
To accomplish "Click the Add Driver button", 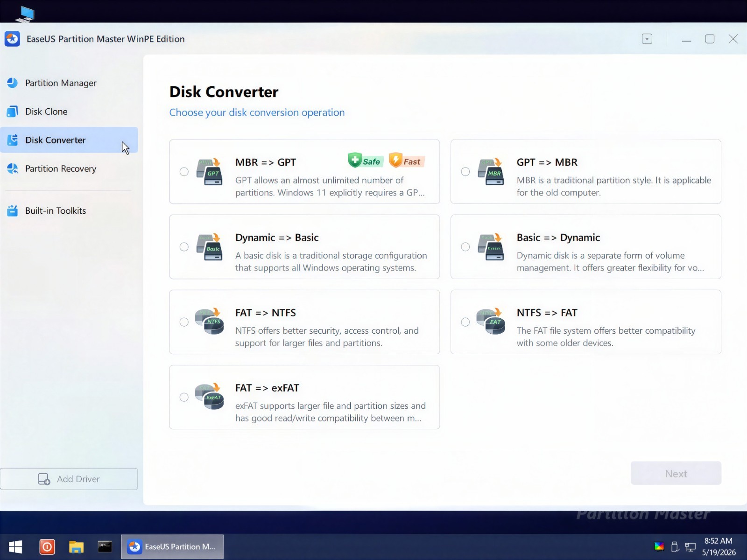I will [x=69, y=479].
